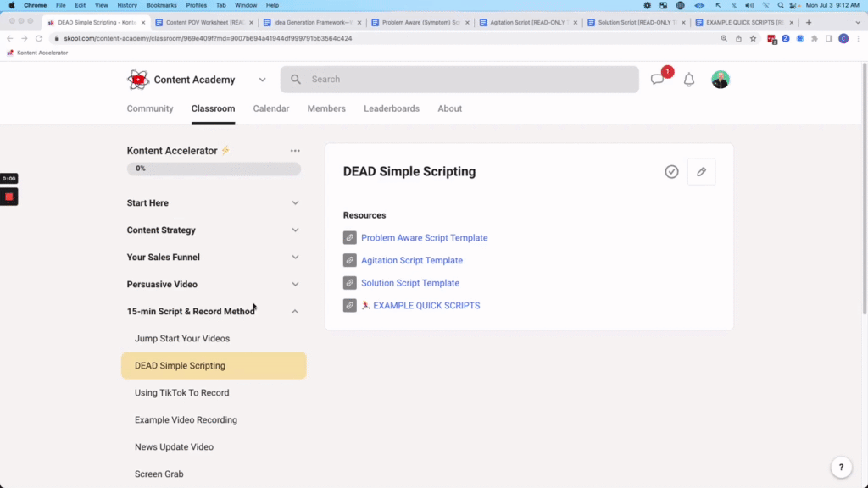Switch to Idea Generation Framework browser tab

pyautogui.click(x=312, y=23)
